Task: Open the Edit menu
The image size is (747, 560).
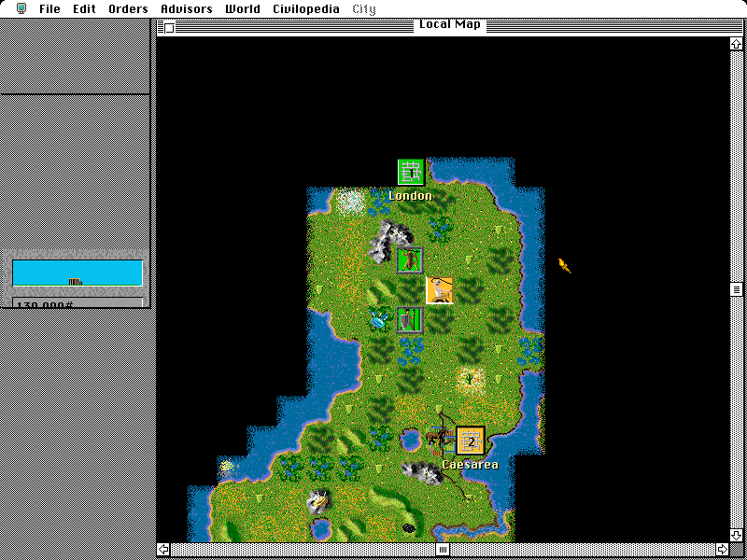Action: pos(84,8)
